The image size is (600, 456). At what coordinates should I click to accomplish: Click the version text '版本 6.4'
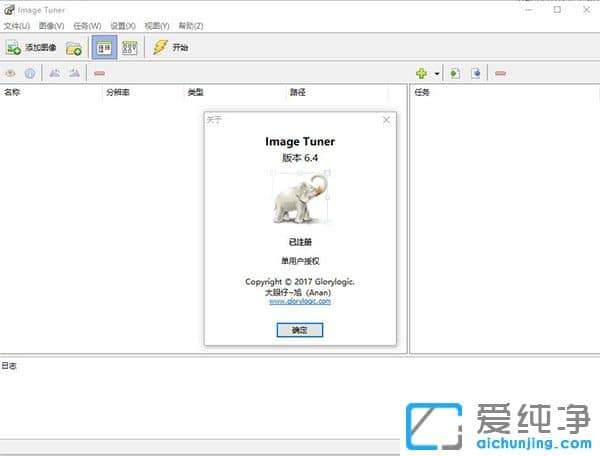300,158
